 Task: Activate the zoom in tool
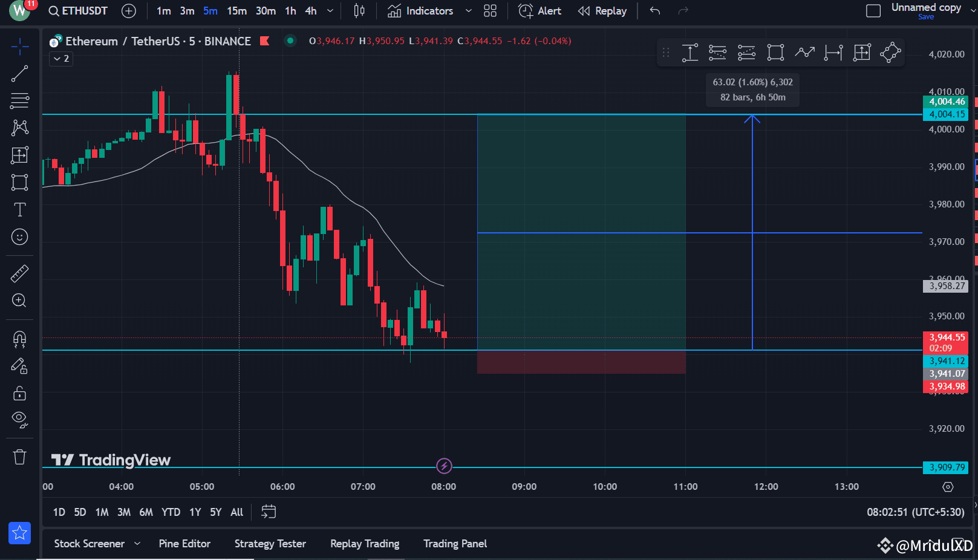19,301
